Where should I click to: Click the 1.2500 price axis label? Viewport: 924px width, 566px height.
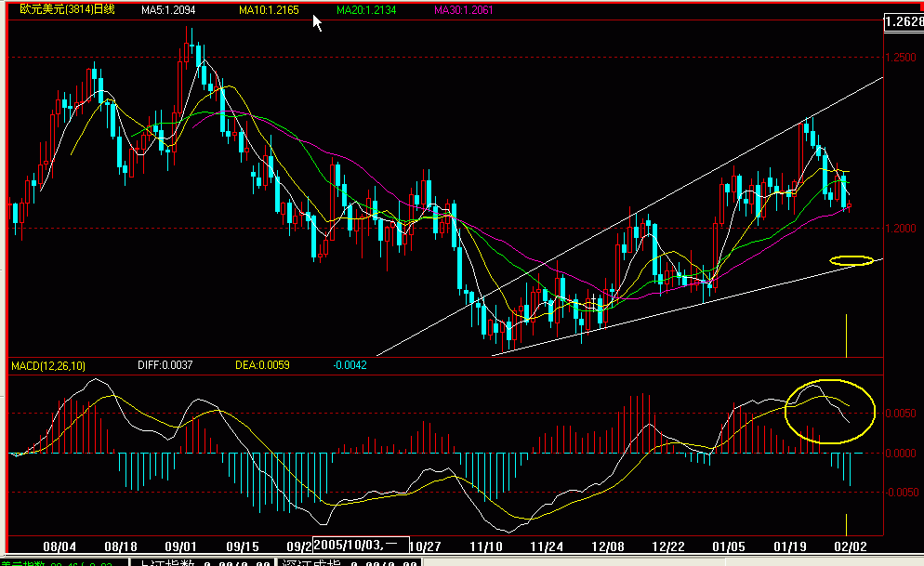tap(902, 57)
